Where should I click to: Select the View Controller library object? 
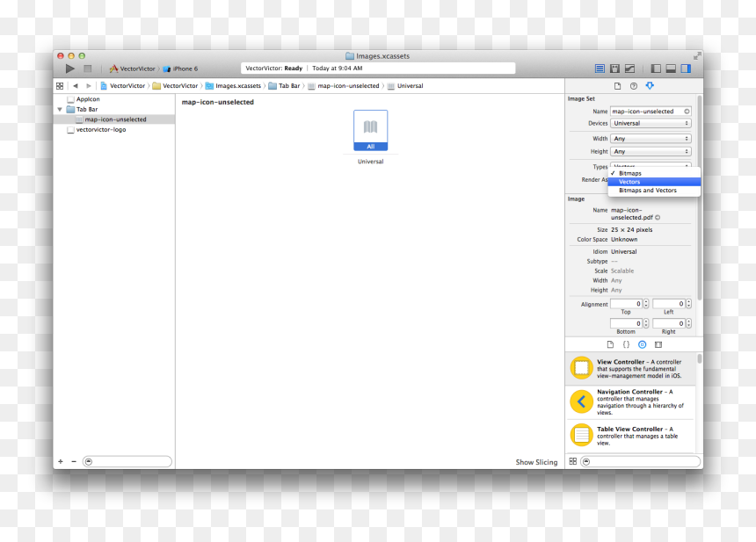click(630, 369)
